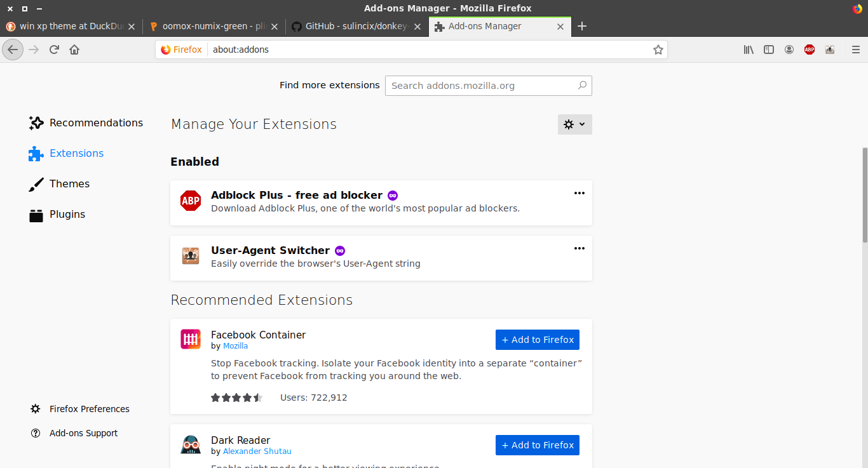Add Dark Reader to Firefox

pos(538,445)
